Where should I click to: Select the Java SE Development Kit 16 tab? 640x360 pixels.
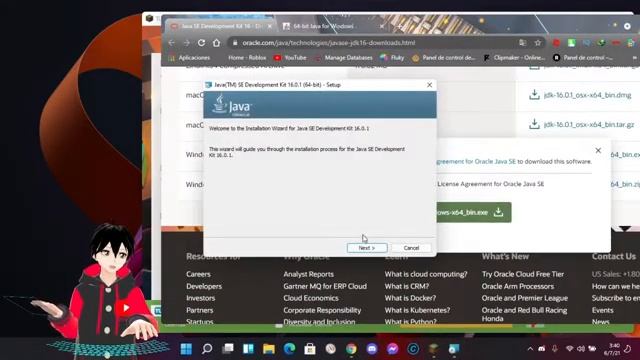[x=220, y=26]
